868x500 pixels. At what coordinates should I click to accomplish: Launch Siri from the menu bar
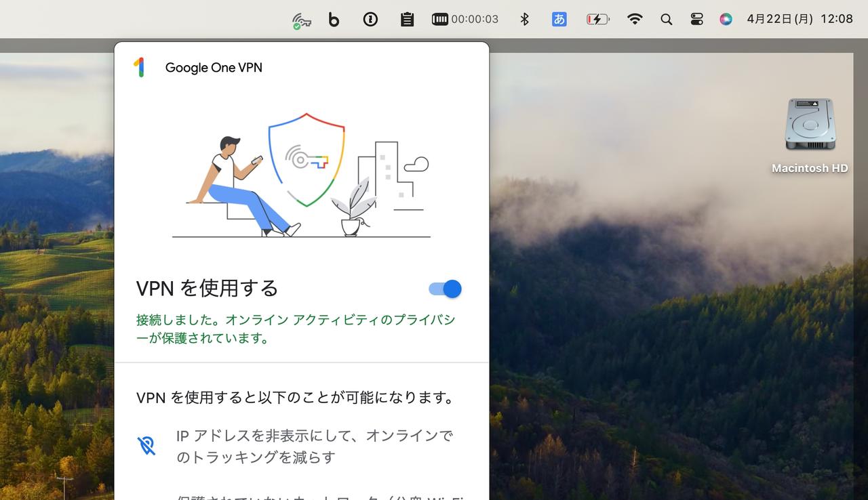pos(726,20)
